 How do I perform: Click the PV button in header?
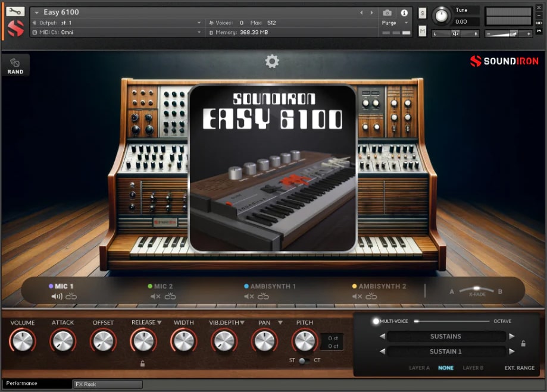539,31
